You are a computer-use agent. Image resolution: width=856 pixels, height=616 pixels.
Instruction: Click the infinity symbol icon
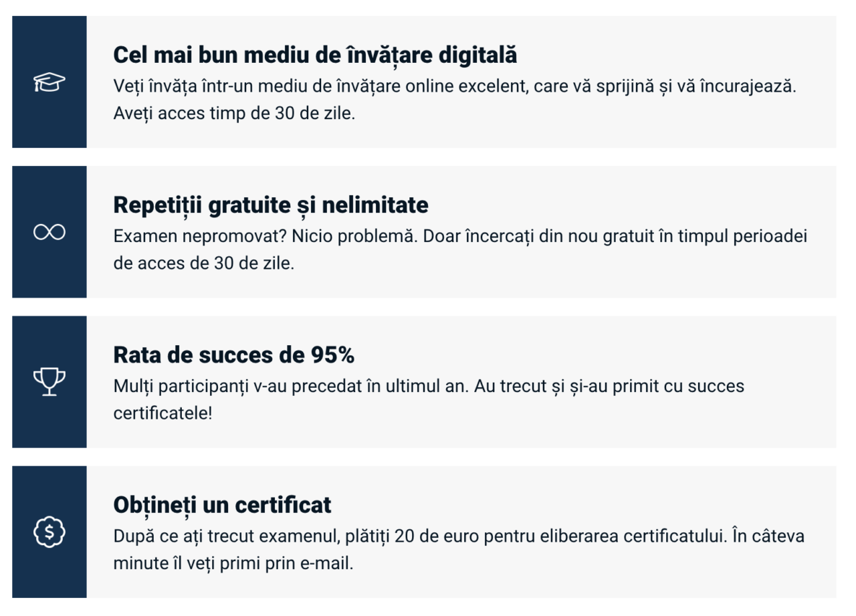point(49,232)
